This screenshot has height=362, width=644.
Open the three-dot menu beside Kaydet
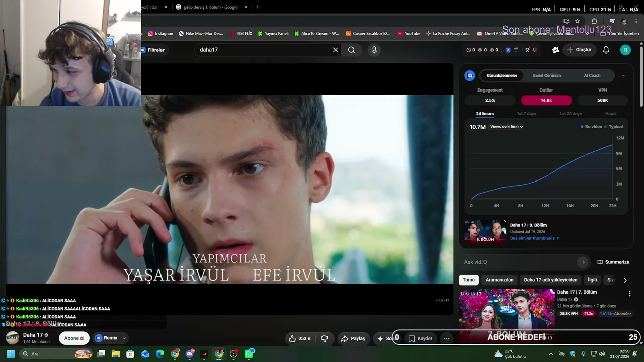point(446,339)
